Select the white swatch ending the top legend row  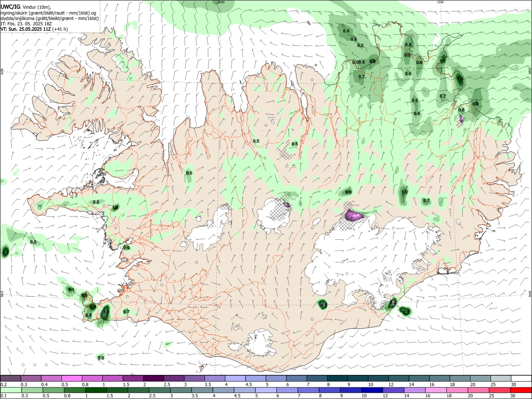tap(522, 379)
